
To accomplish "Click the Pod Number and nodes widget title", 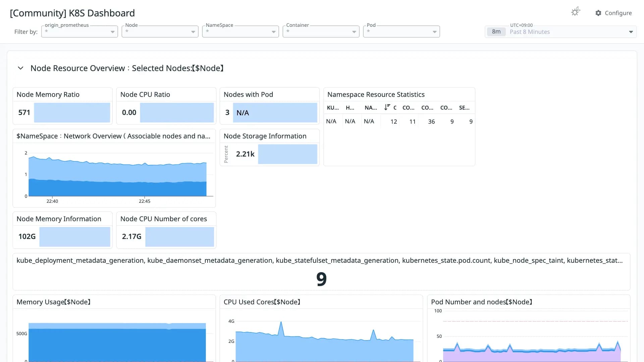I will (482, 302).
